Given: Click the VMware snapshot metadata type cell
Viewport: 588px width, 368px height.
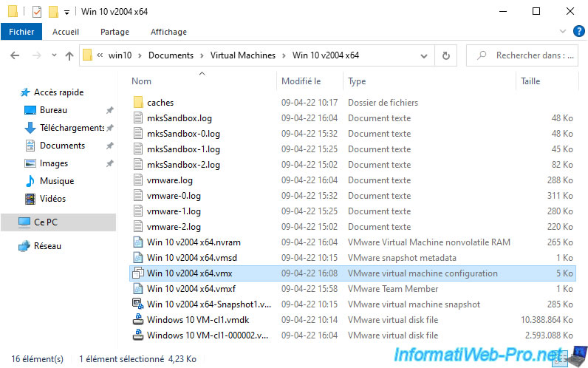Looking at the screenshot, I should click(x=402, y=258).
